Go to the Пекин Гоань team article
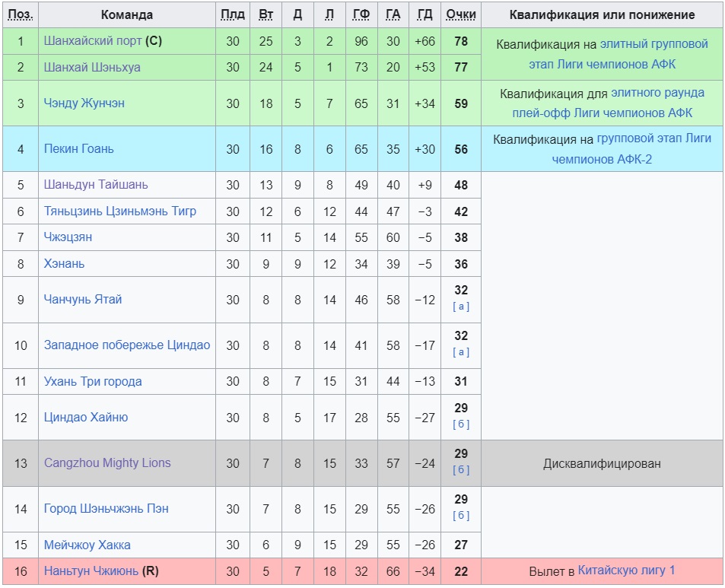The height and width of the screenshot is (588, 725). pos(78,149)
